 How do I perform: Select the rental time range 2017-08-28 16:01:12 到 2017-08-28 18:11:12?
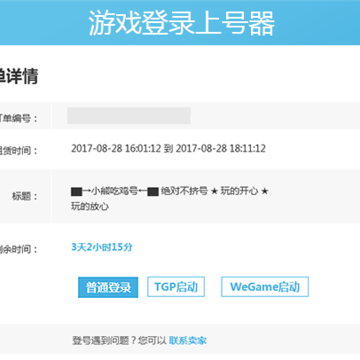[x=168, y=148]
